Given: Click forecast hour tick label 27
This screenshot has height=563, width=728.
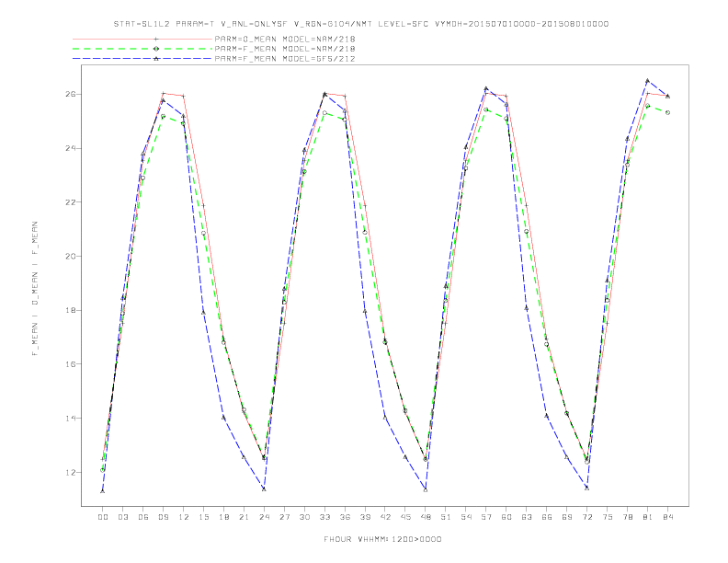Looking at the screenshot, I should (284, 517).
